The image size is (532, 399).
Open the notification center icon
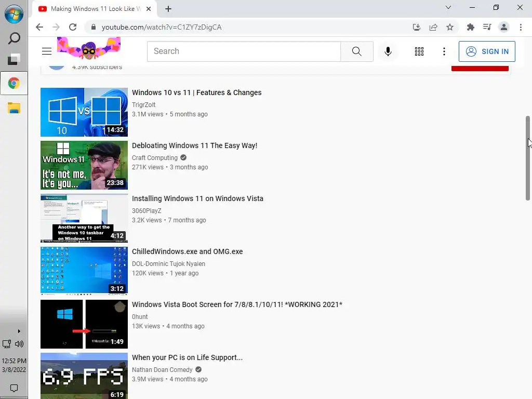tap(14, 388)
